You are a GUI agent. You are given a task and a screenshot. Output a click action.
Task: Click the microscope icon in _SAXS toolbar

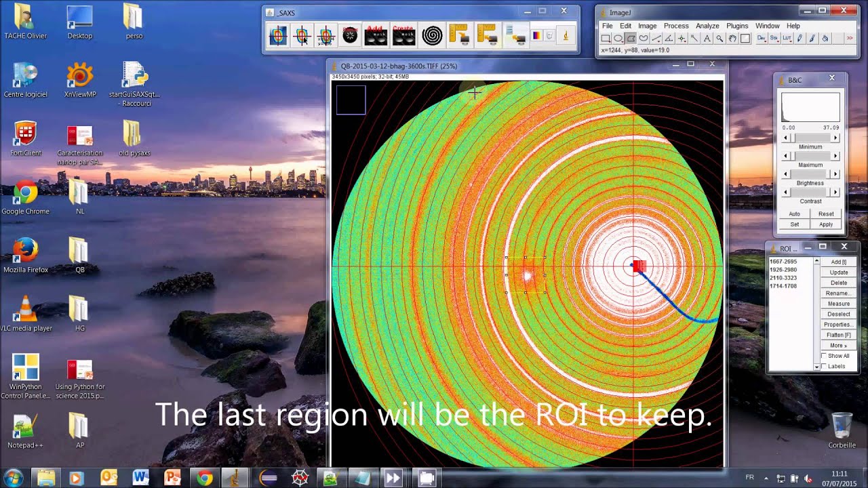566,36
